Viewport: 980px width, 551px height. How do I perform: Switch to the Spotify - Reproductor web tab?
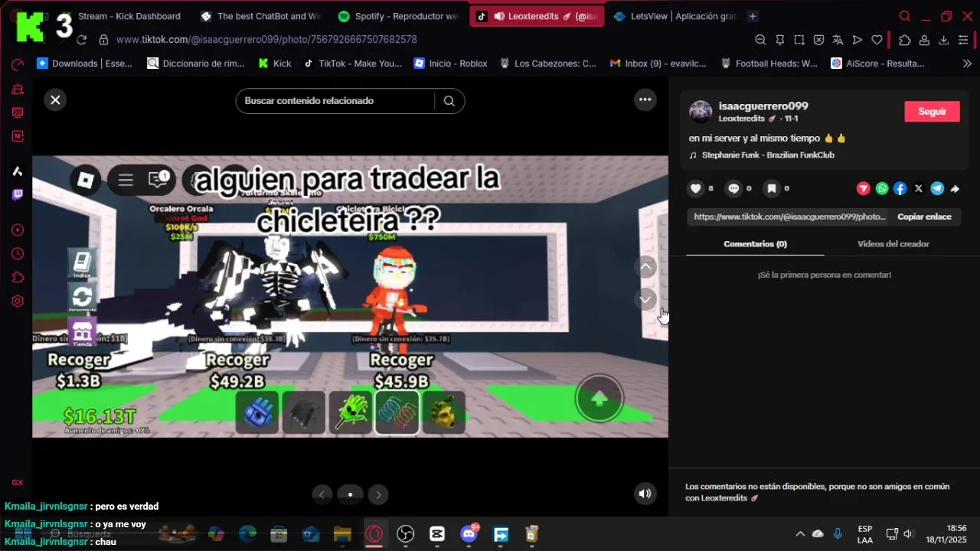399,16
